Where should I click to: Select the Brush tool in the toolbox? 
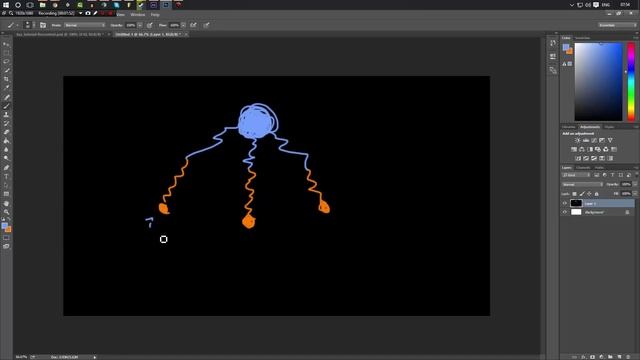point(6,106)
